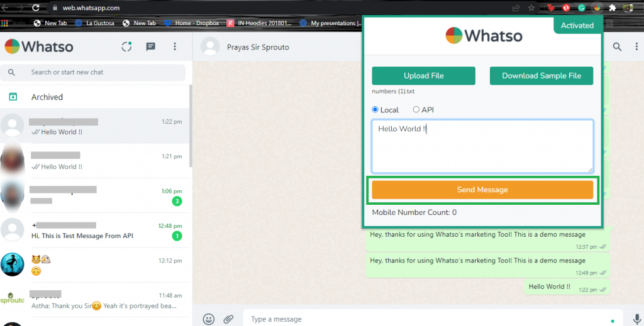Viewport: 644px width, 326px height.
Task: Reload the web.whatsapp.com page
Action: click(x=36, y=8)
